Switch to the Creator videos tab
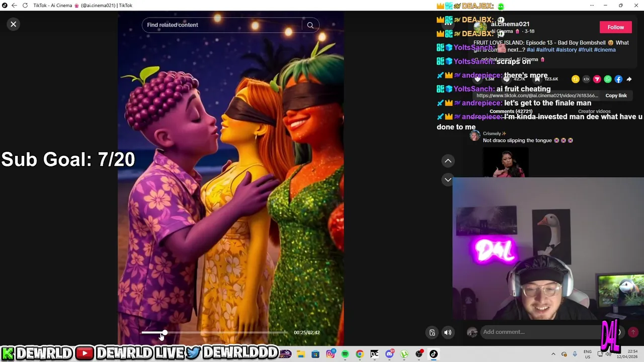This screenshot has height=362, width=644. (x=594, y=112)
